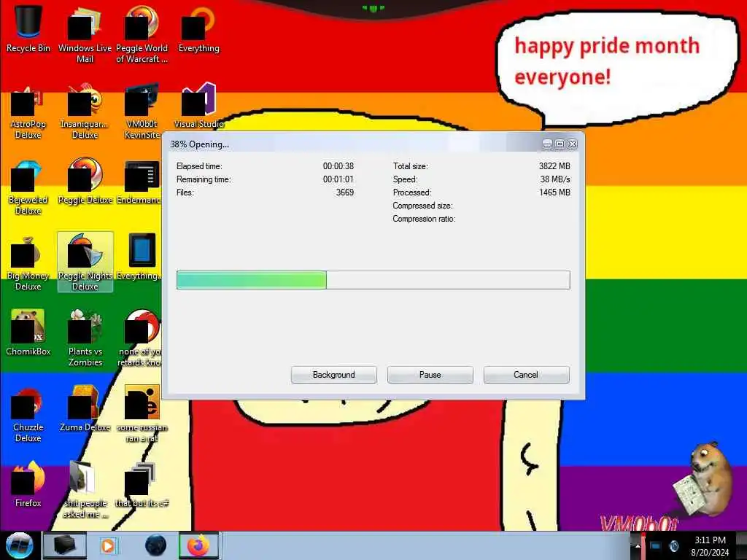
Task: Click the '38% Opening...' title bar text
Action: (x=199, y=144)
